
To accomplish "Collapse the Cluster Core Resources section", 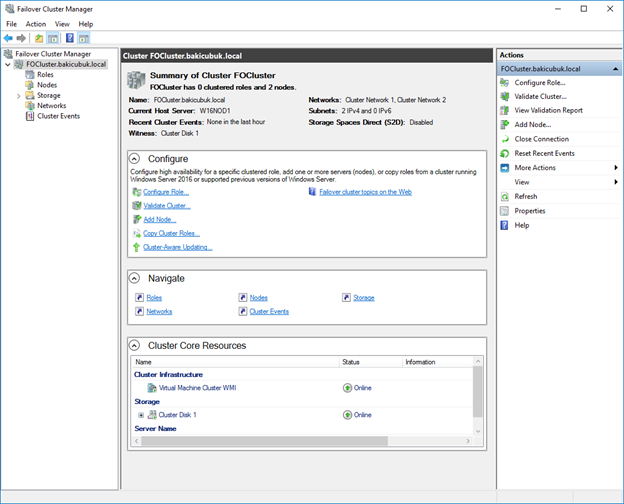I will point(135,346).
